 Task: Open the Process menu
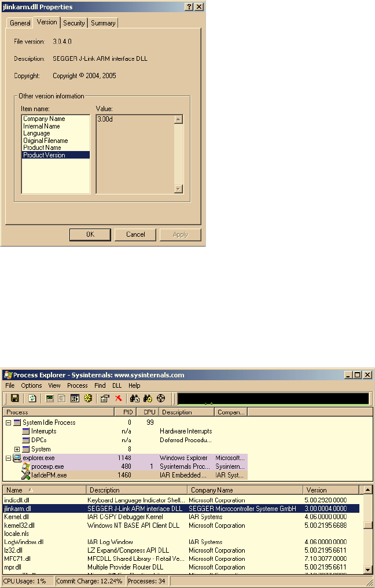pos(78,385)
